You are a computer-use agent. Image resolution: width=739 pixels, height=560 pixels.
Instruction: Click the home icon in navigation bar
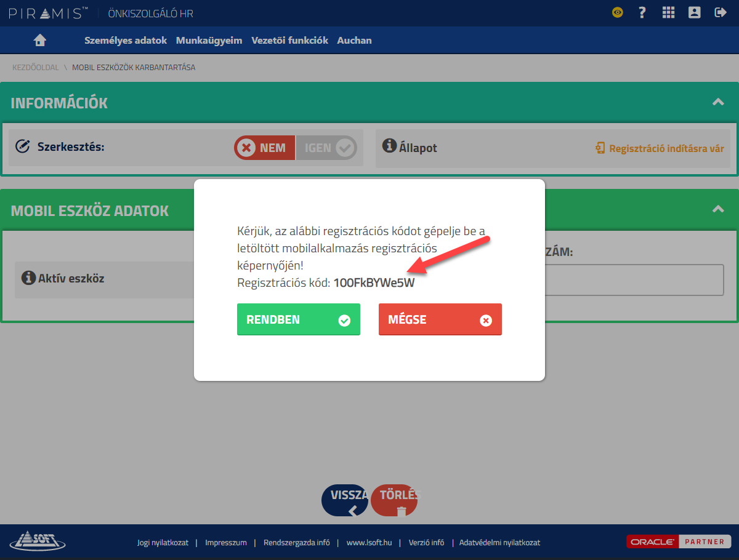tap(40, 41)
